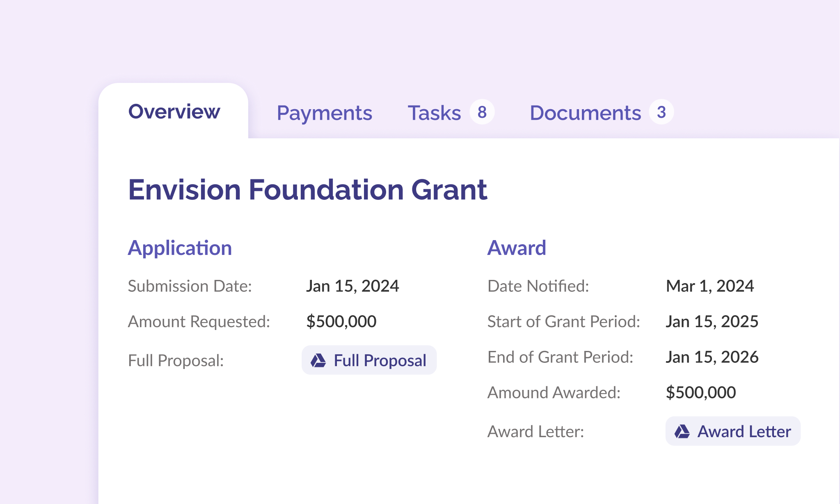Open the Award Letter document chip
Screen dimensions: 840x504
[732, 431]
